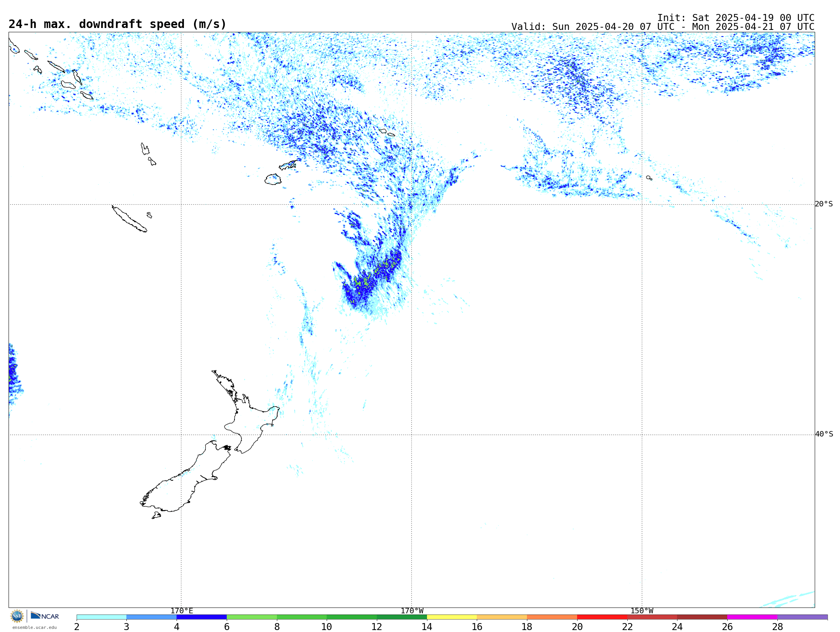Click the 40°S latitude label
Image resolution: width=840 pixels, height=632 pixels.
pyautogui.click(x=824, y=434)
